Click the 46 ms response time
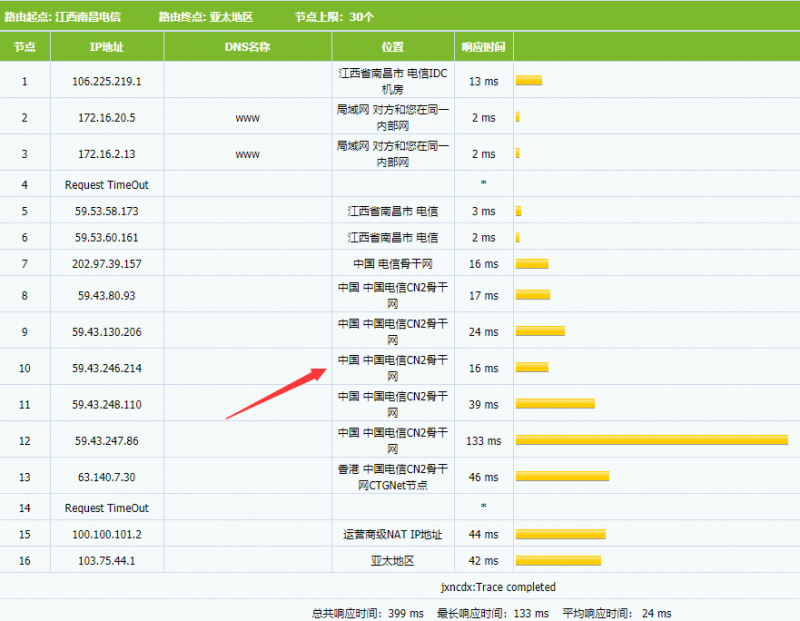800x621 pixels. (x=484, y=478)
